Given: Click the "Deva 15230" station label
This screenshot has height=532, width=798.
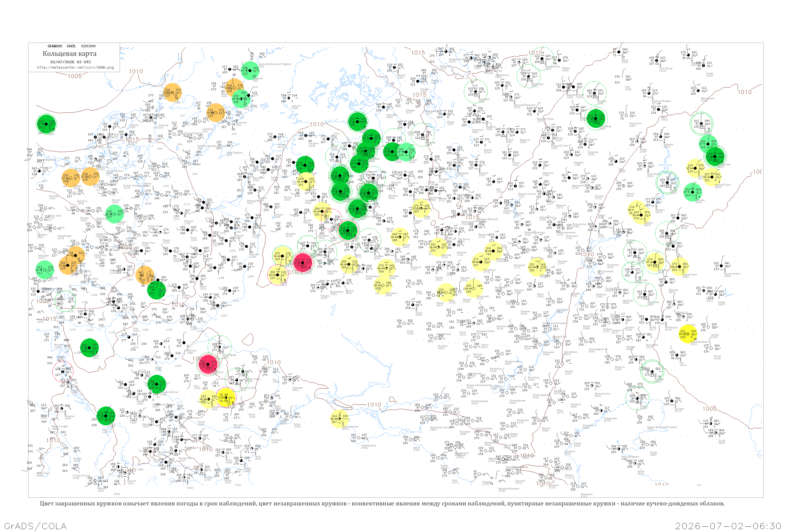Looking at the screenshot, I should click(197, 387).
